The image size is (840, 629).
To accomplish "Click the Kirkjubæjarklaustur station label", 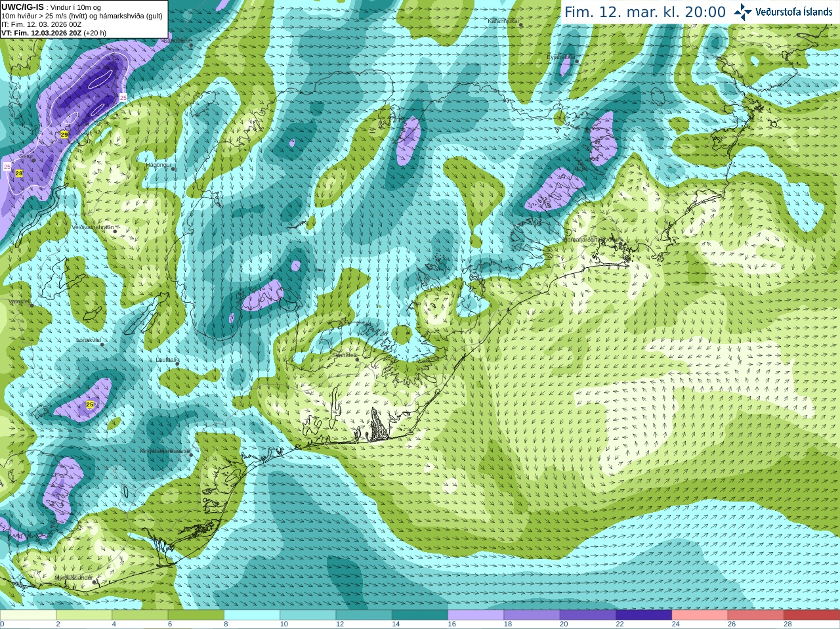I will point(165,451).
